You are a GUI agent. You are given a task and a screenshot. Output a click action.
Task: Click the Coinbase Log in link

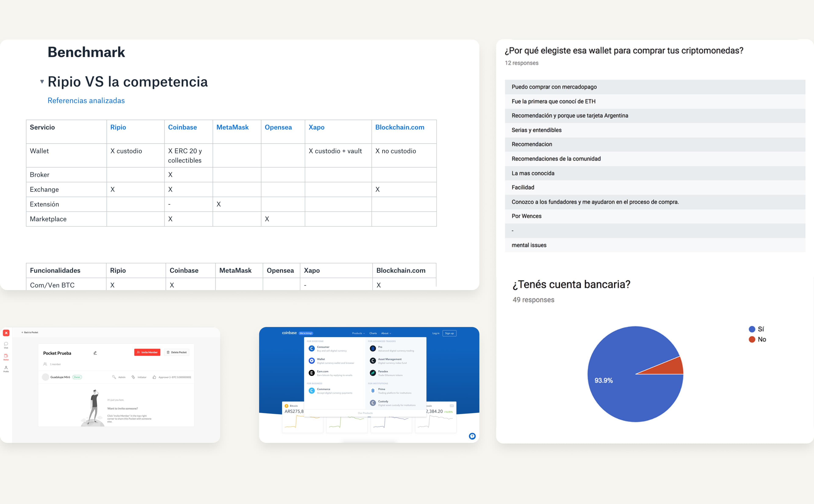(436, 333)
